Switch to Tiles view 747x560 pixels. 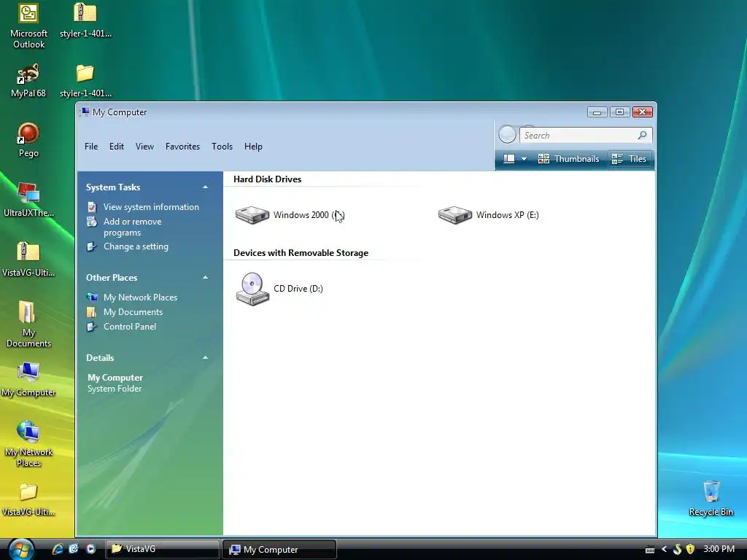[629, 158]
